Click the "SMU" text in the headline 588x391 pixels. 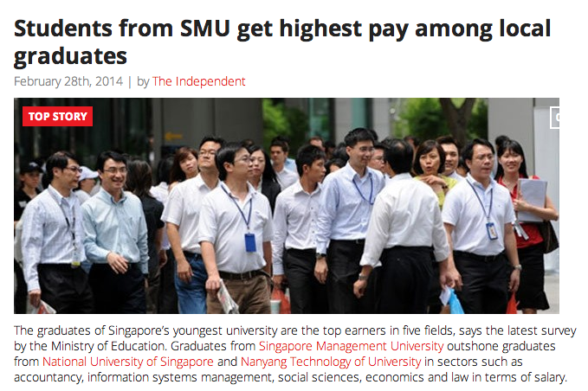204,29
